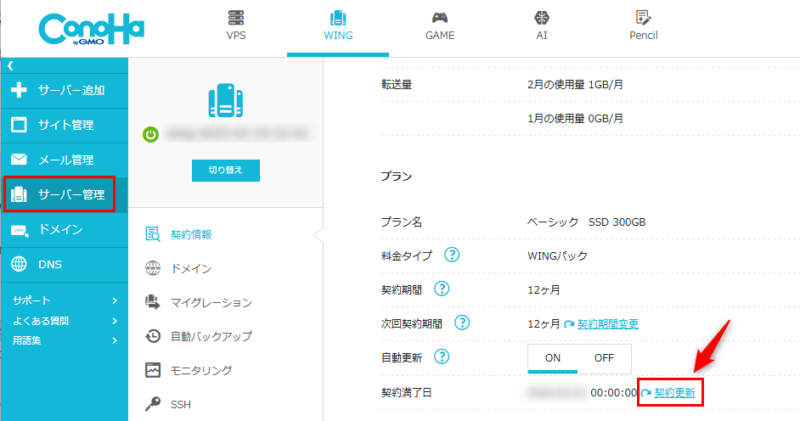The height and width of the screenshot is (421, 800).
Task: Click the globe icon for DNS
Action: (19, 264)
